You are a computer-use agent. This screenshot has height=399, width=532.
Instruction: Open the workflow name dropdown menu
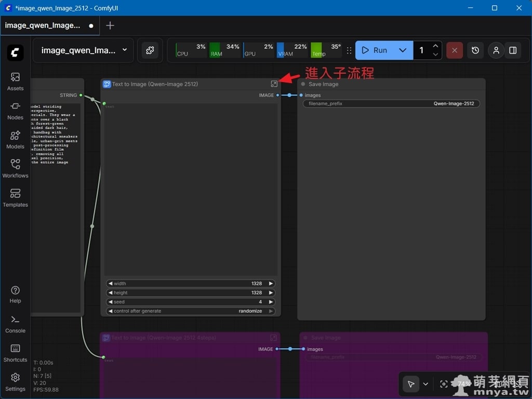tap(125, 50)
